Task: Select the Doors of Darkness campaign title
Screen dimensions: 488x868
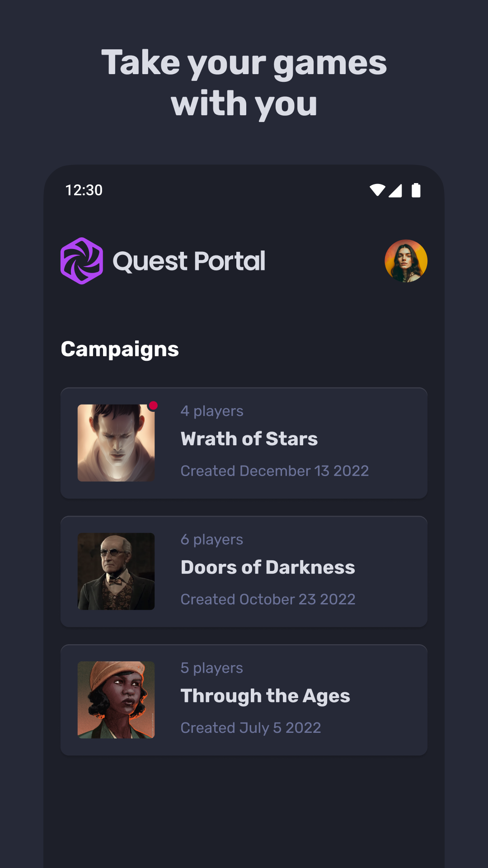Action: [267, 567]
